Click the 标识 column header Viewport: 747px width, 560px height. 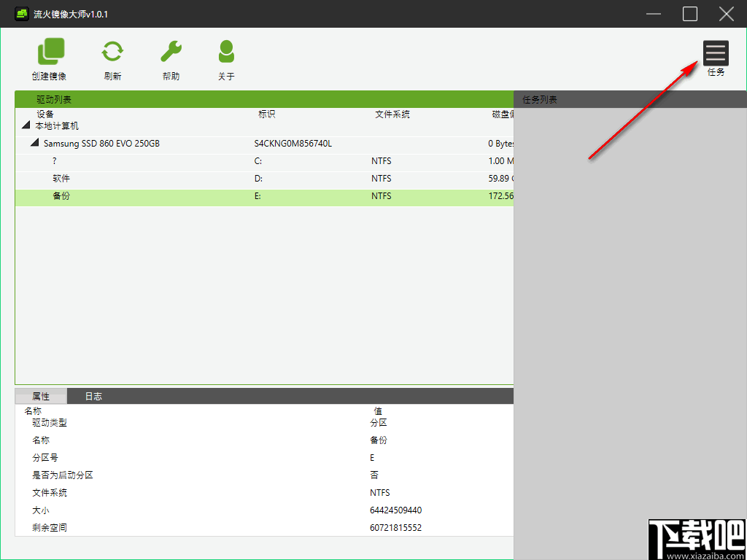pyautogui.click(x=267, y=114)
